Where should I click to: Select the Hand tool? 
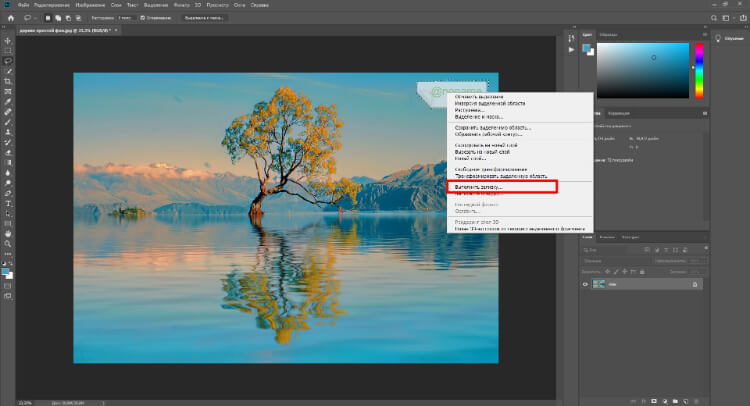8,234
